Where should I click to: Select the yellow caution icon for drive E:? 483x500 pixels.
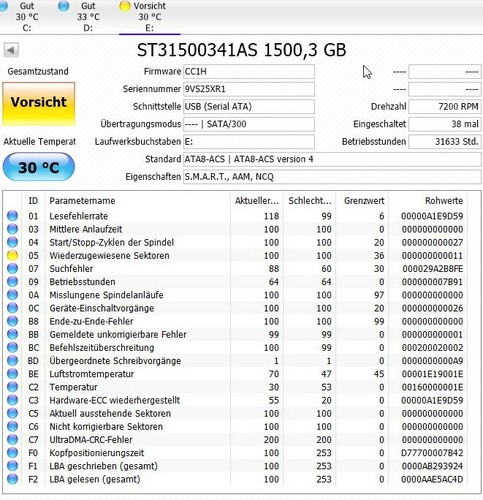tap(125, 6)
